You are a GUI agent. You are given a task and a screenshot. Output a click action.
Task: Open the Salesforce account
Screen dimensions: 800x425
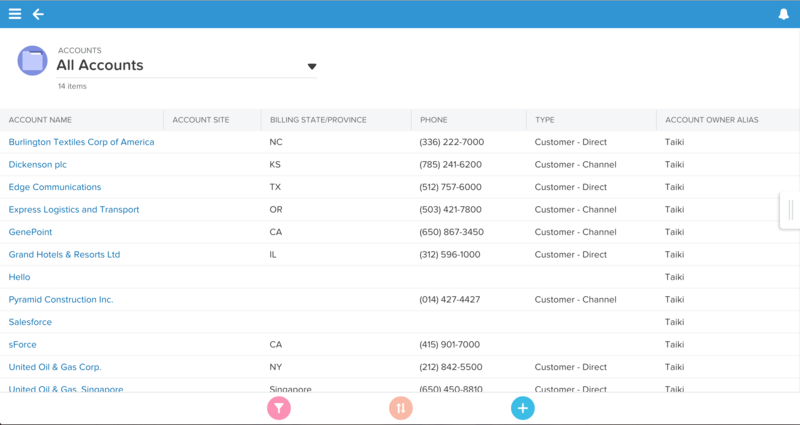pyautogui.click(x=30, y=321)
